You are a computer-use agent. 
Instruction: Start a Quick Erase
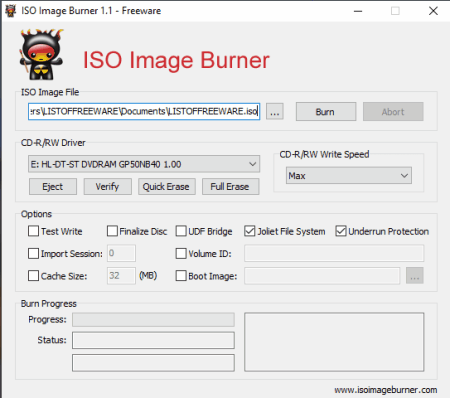click(166, 187)
